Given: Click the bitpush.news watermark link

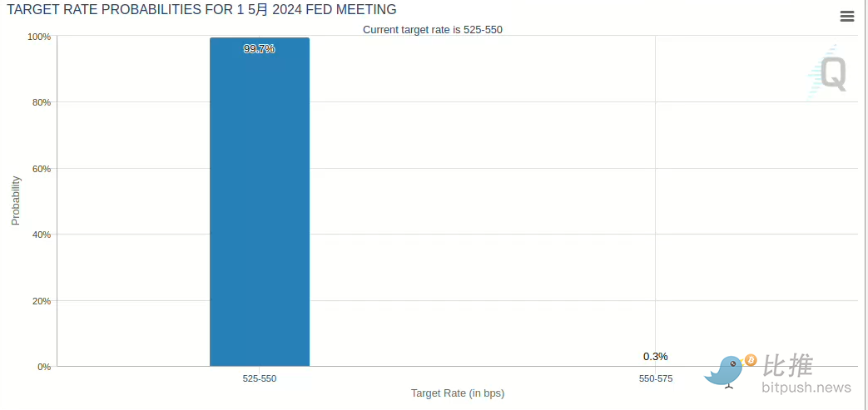Looking at the screenshot, I should tap(806, 388).
